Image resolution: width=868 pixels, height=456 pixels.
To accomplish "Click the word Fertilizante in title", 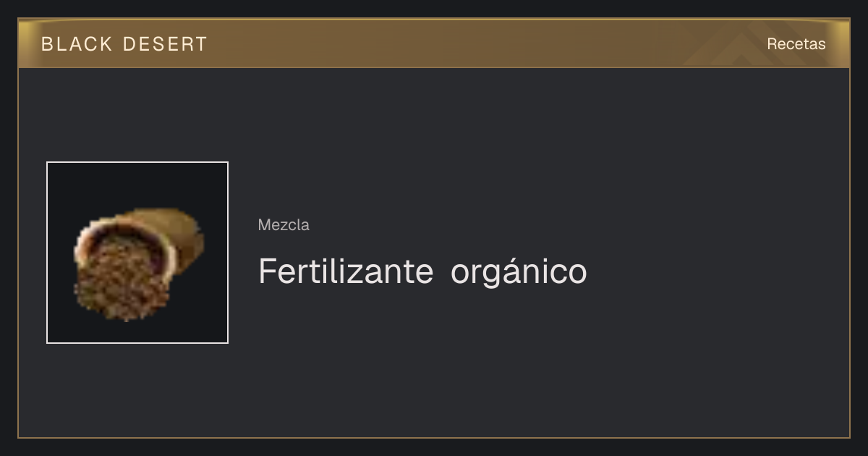I will coord(346,272).
